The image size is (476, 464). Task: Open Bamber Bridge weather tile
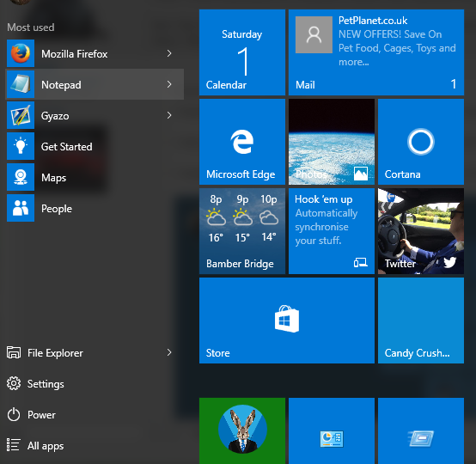click(x=242, y=231)
